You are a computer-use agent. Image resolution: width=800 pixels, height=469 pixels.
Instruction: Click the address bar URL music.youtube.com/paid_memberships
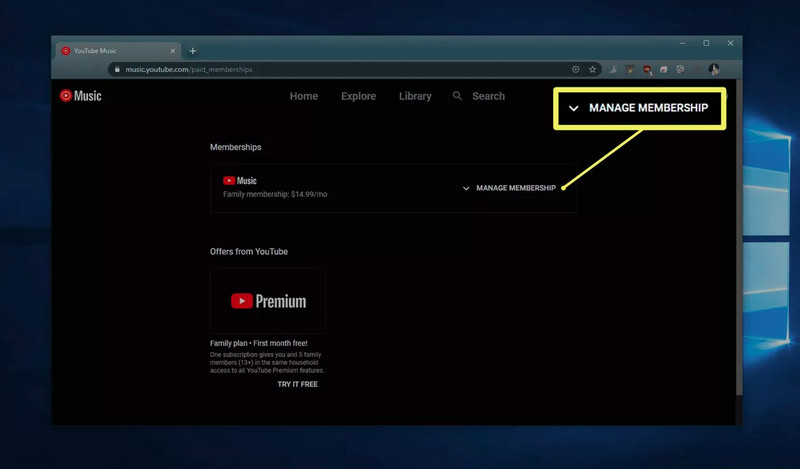click(x=189, y=69)
